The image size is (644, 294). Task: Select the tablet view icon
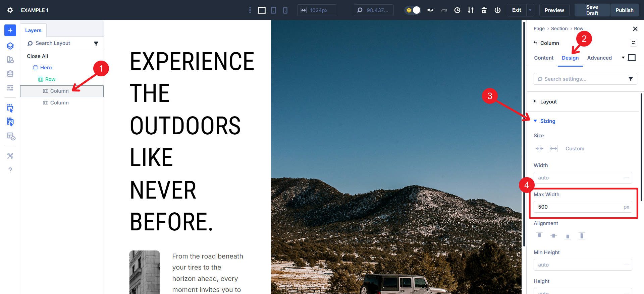[x=274, y=10]
